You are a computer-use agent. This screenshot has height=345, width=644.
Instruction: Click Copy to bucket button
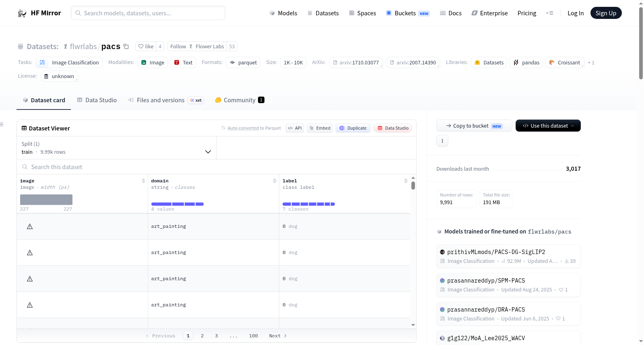474,126
